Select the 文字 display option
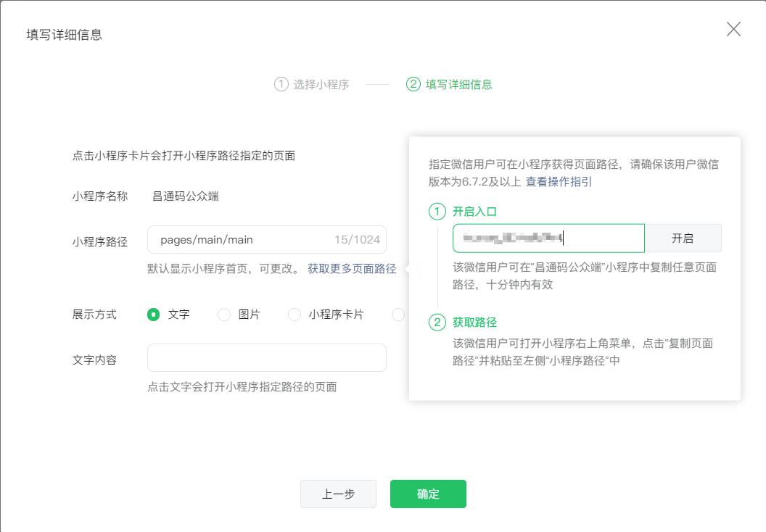Screen dimensions: 766x532 (x=153, y=315)
